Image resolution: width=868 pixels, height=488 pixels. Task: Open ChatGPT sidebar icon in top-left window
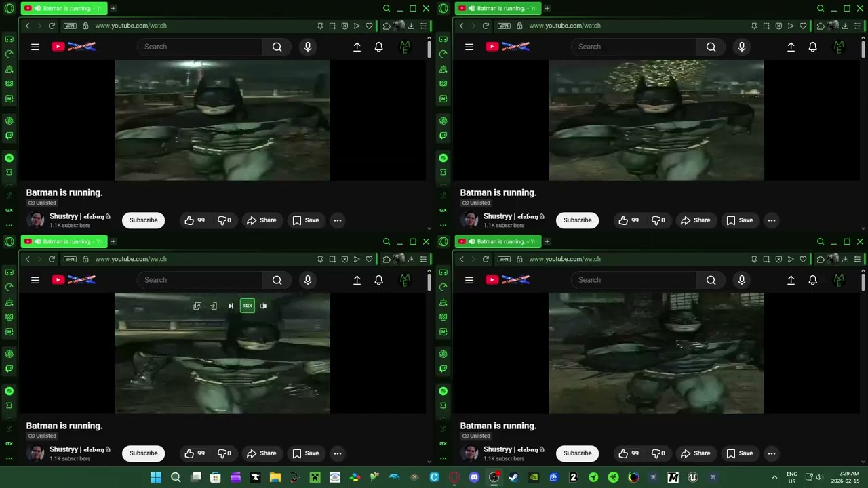[9, 121]
